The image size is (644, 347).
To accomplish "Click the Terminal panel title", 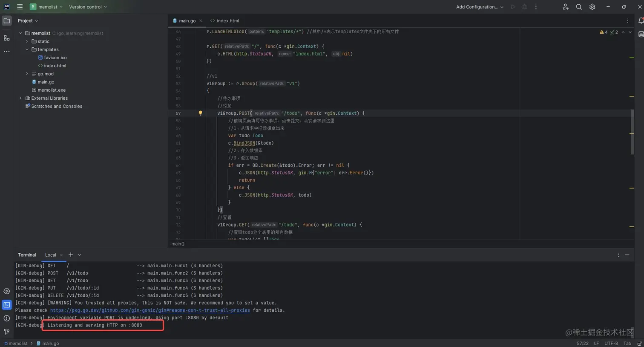I will coord(27,255).
